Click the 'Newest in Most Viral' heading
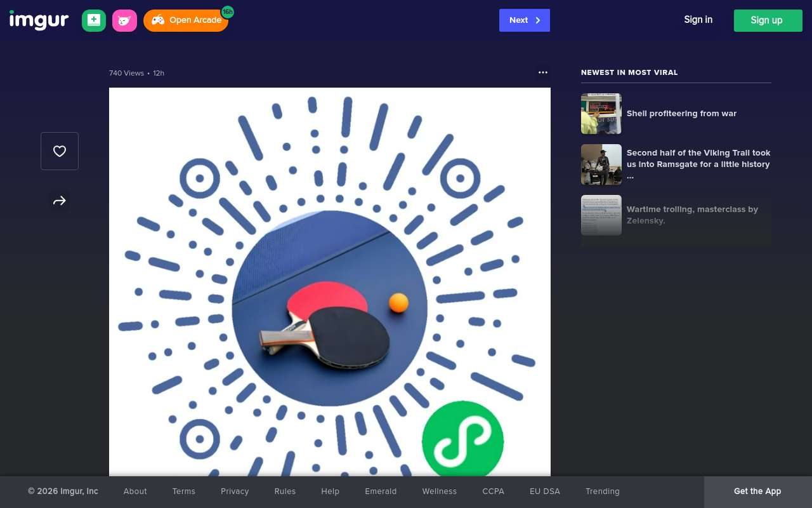 click(x=629, y=72)
